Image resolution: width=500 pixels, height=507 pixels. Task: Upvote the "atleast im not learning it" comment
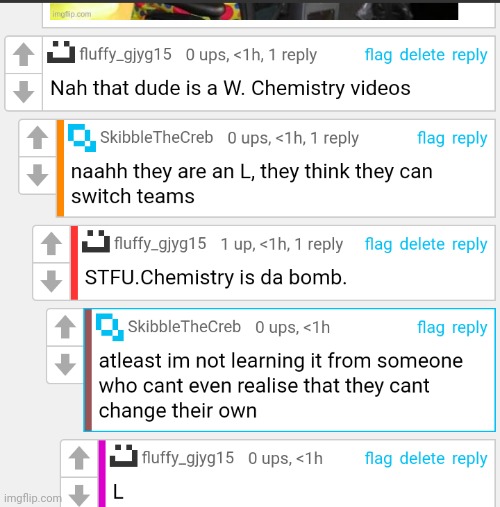tap(65, 327)
